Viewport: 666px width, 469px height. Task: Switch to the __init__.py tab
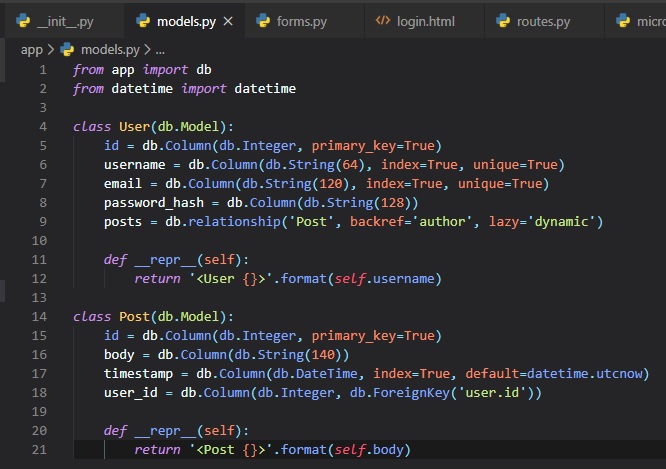[64, 21]
